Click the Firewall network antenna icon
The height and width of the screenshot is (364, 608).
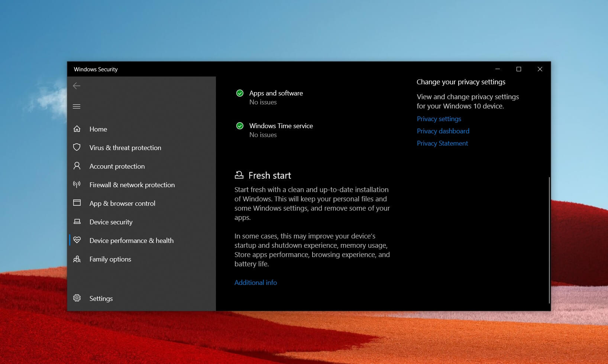[77, 185]
